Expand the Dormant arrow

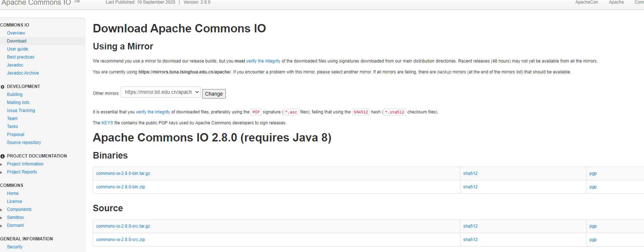(x=1, y=226)
